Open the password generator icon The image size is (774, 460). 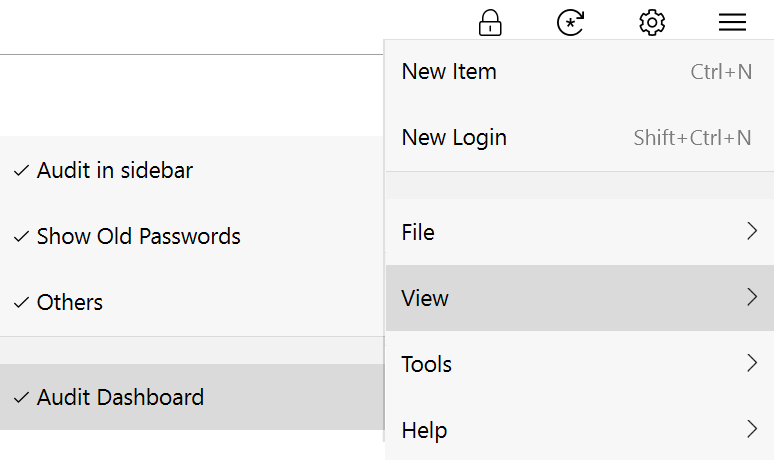(571, 23)
